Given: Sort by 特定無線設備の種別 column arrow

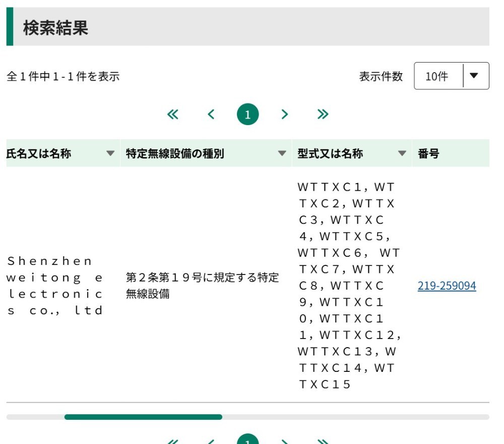Looking at the screenshot, I should 282,153.
